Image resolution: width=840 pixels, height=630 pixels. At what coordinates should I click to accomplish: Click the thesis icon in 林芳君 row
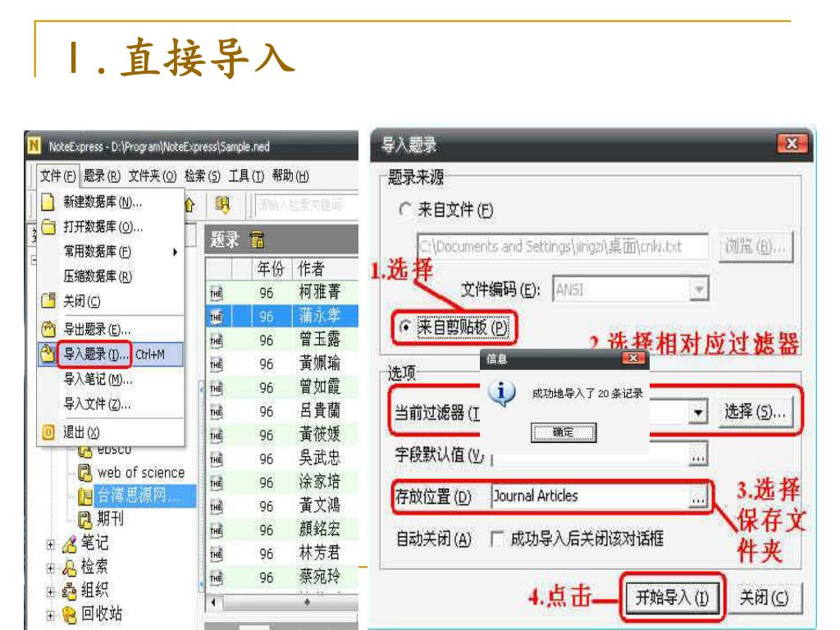(x=216, y=554)
